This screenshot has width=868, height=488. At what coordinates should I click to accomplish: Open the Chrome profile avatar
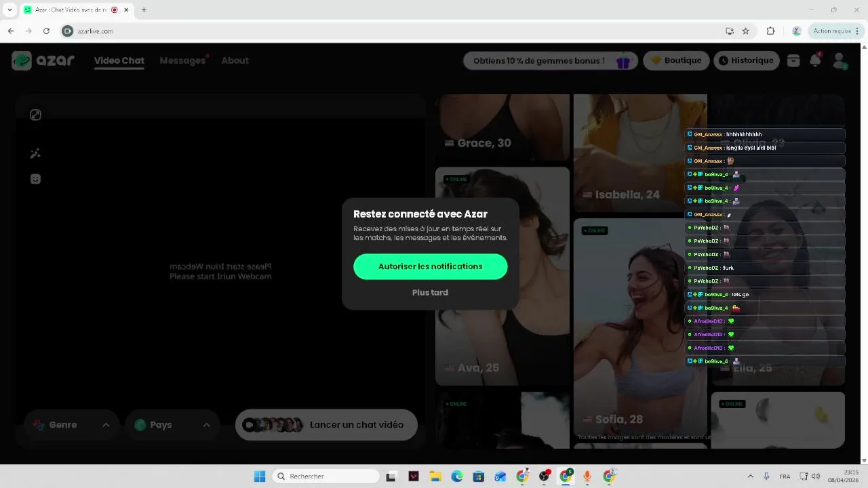click(797, 30)
